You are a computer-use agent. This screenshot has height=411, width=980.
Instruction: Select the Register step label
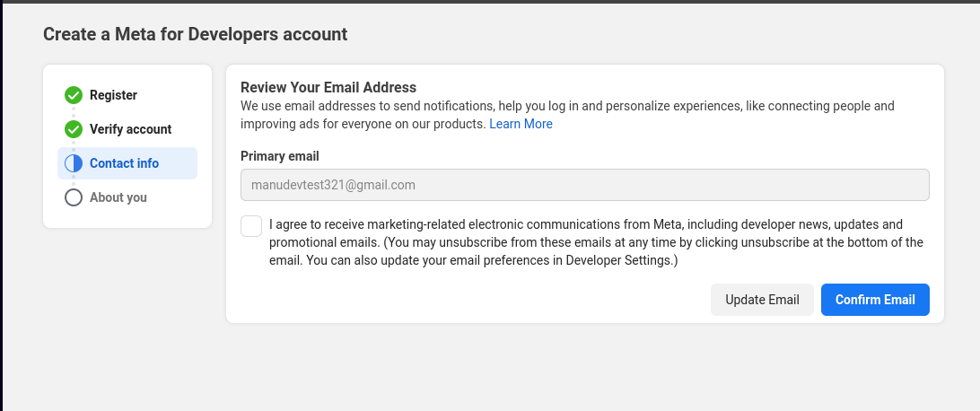pos(113,95)
